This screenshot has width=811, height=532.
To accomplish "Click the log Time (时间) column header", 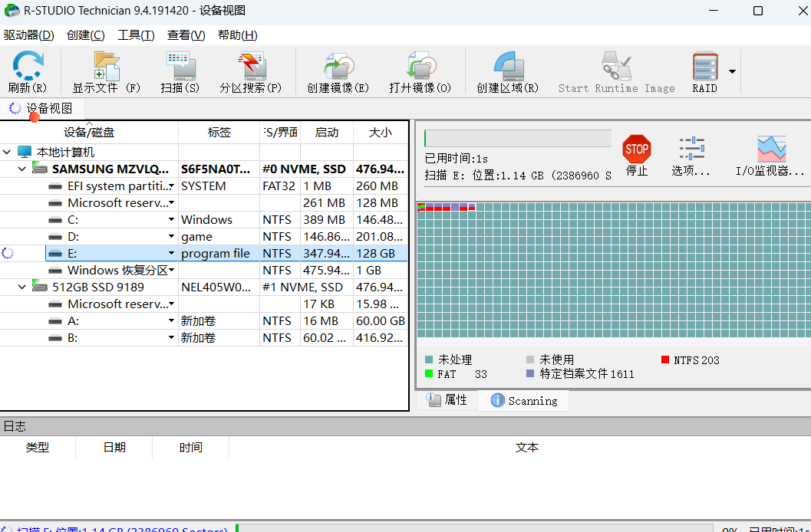I will [x=191, y=447].
